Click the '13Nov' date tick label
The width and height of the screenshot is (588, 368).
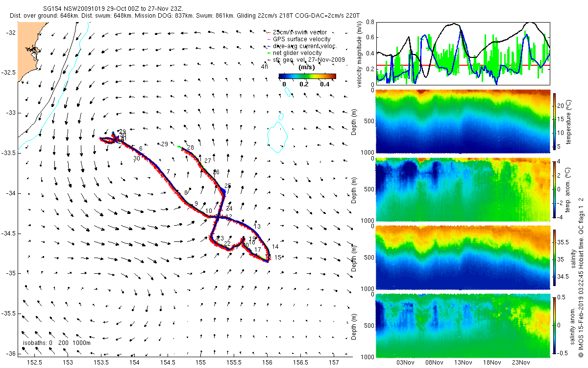(464, 362)
